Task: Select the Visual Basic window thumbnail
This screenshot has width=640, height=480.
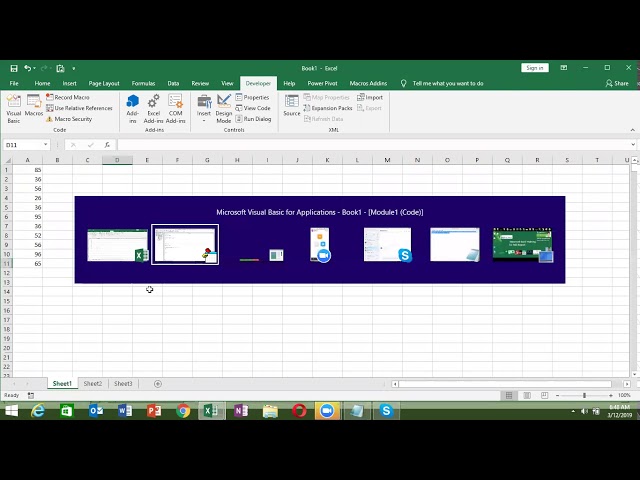Action: (185, 244)
